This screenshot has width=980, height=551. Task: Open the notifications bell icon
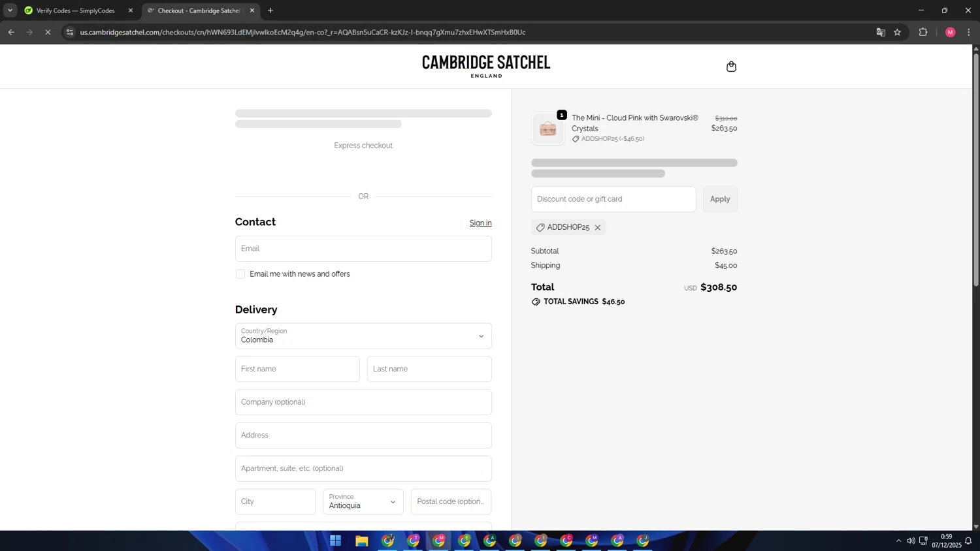point(968,541)
